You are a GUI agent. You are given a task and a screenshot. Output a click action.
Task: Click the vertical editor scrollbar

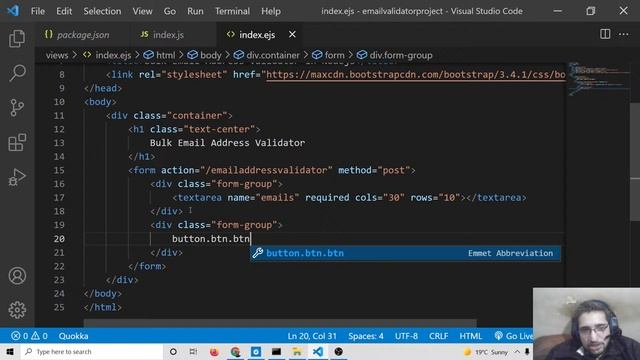[x=635, y=161]
